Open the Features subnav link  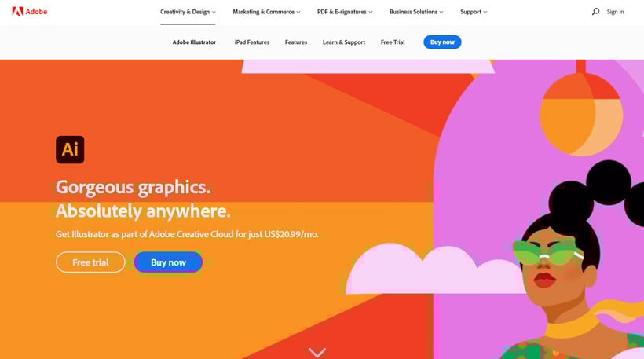pos(296,42)
